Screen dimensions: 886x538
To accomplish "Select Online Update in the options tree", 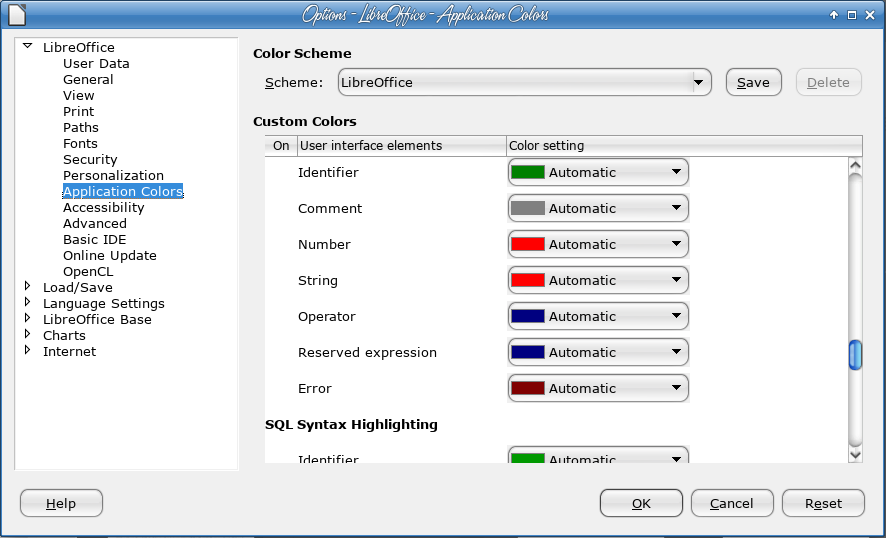I will (110, 255).
